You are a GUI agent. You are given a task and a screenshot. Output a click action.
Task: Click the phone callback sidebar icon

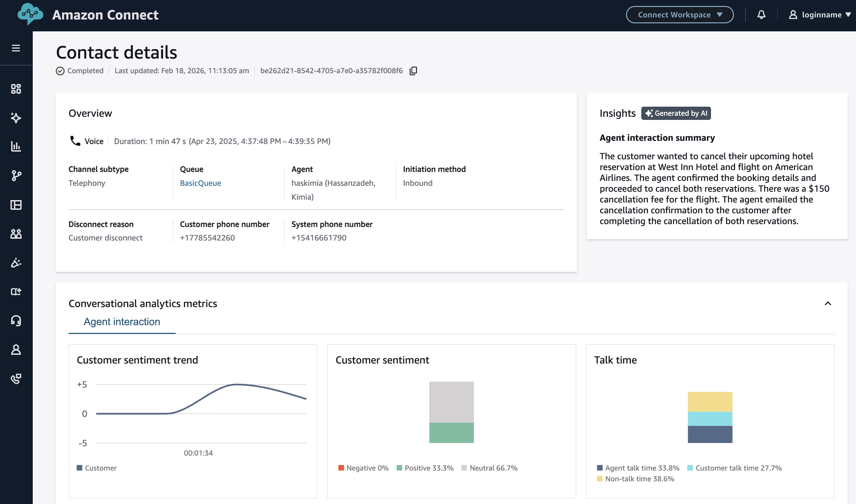(16, 379)
